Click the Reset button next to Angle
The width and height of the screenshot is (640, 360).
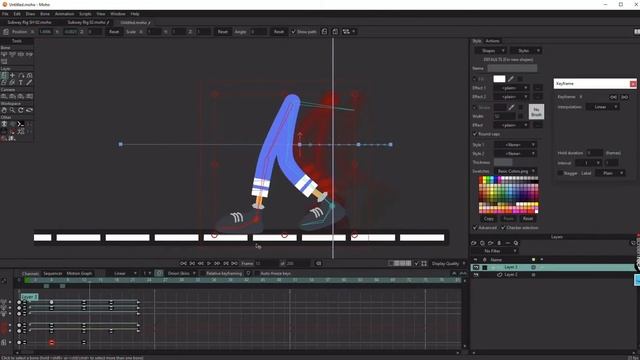(279, 32)
